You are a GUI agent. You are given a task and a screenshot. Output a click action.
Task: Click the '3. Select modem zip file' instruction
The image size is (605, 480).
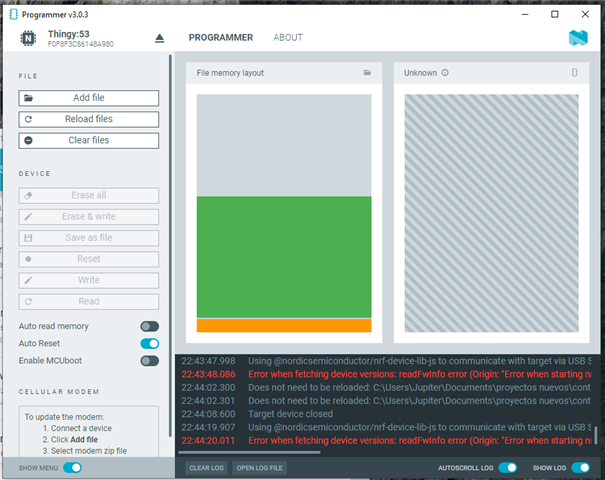point(84,451)
